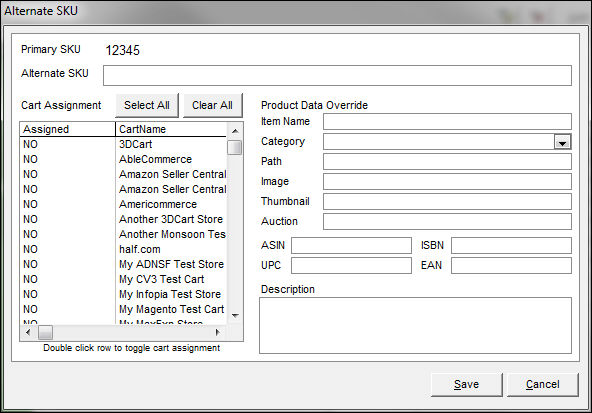Click the EAN input field
The image size is (592, 413).
point(511,265)
